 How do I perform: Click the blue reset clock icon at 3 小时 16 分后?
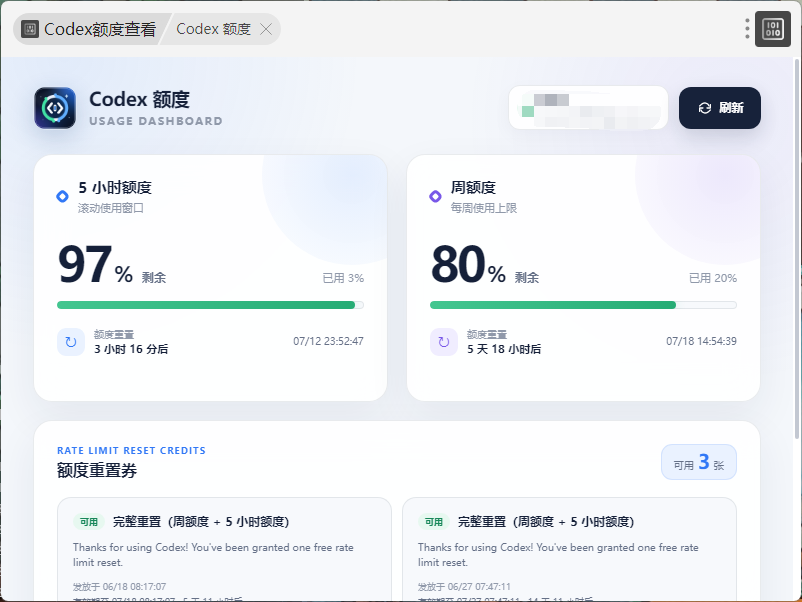tap(71, 342)
